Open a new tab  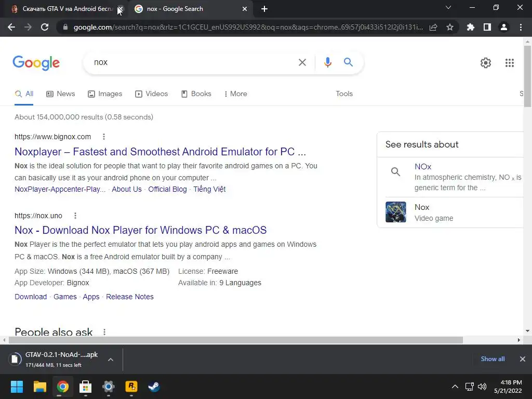[264, 9]
